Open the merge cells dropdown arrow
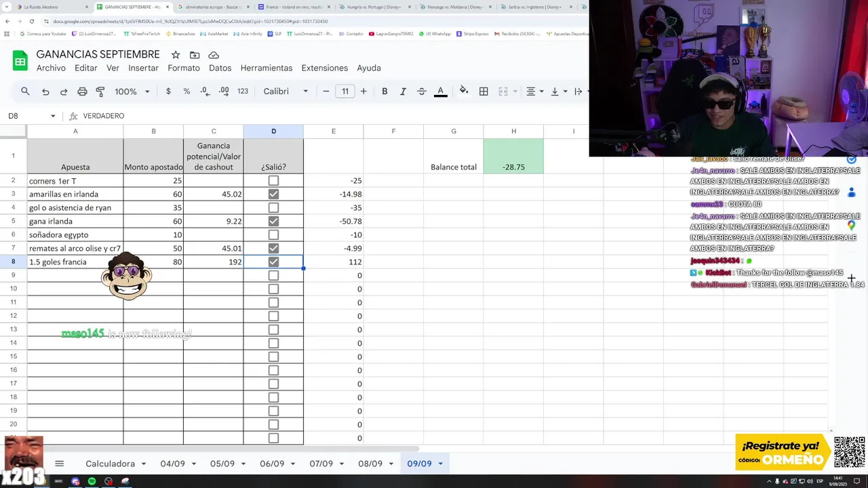The width and height of the screenshot is (868, 488). pos(515,91)
